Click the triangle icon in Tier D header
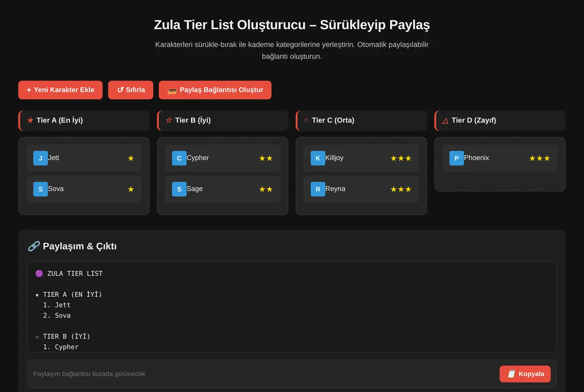Image resolution: width=584 pixels, height=392 pixels. pyautogui.click(x=445, y=120)
